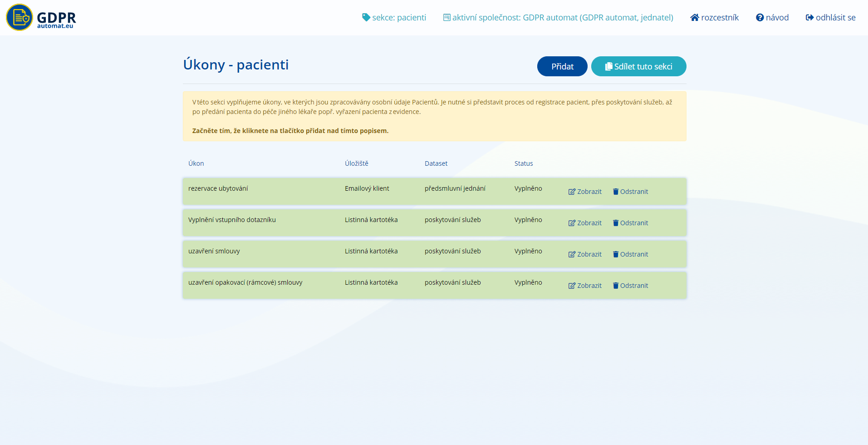Click the Úložiště column header

357,163
